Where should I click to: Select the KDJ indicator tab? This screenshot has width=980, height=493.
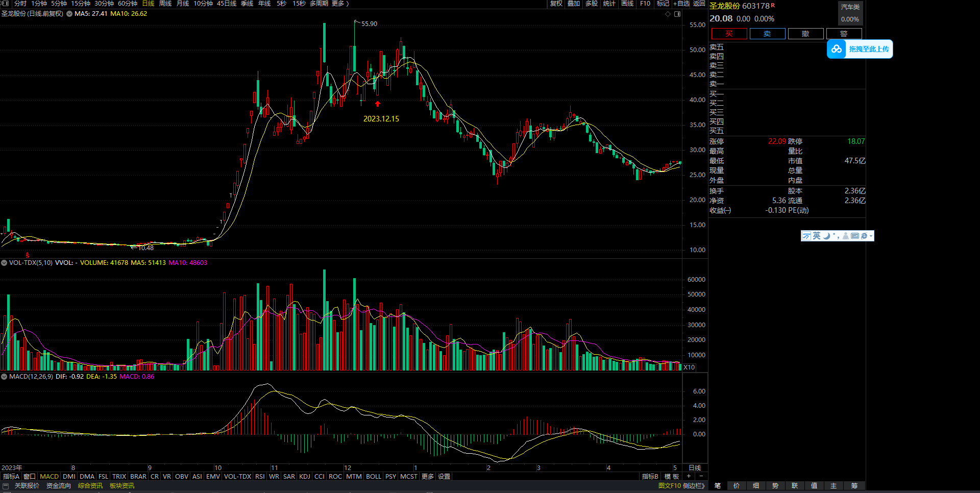coord(305,476)
